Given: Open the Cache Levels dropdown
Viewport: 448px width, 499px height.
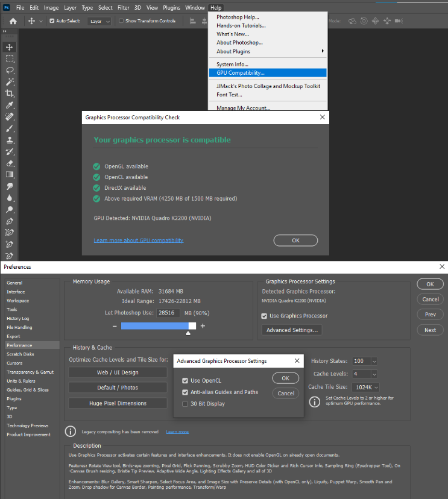Looking at the screenshot, I should tap(374, 374).
